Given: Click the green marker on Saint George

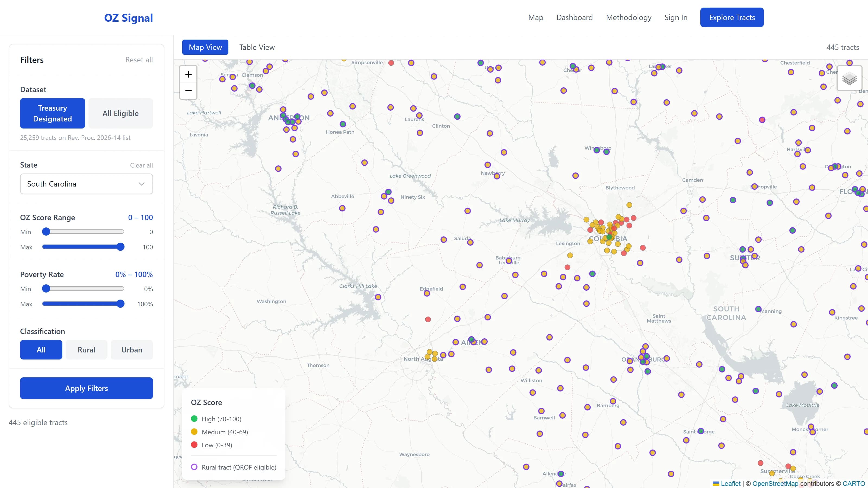Looking at the screenshot, I should 701,431.
